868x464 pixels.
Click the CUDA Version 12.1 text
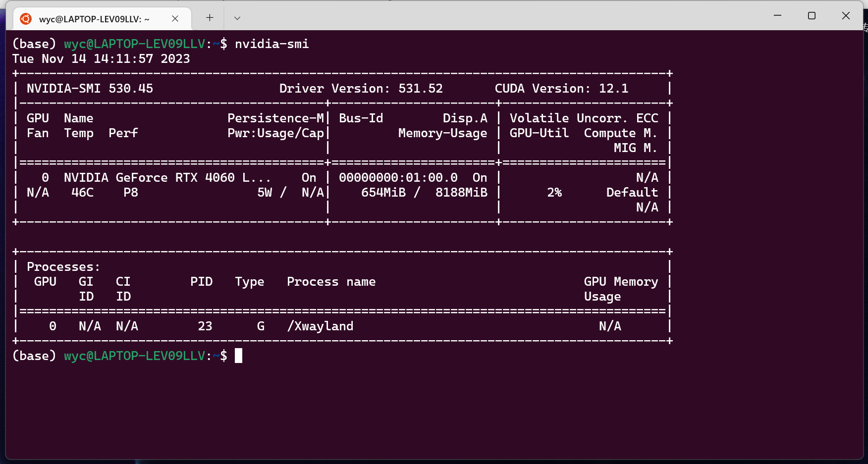click(x=561, y=89)
